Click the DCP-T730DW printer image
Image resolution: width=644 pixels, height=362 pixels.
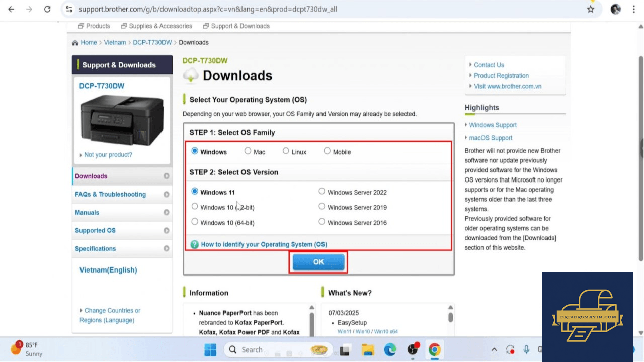pyautogui.click(x=122, y=120)
